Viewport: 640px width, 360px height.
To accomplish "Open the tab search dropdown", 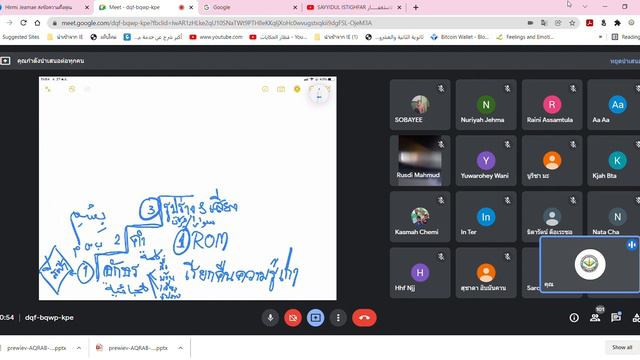I will point(585,7).
